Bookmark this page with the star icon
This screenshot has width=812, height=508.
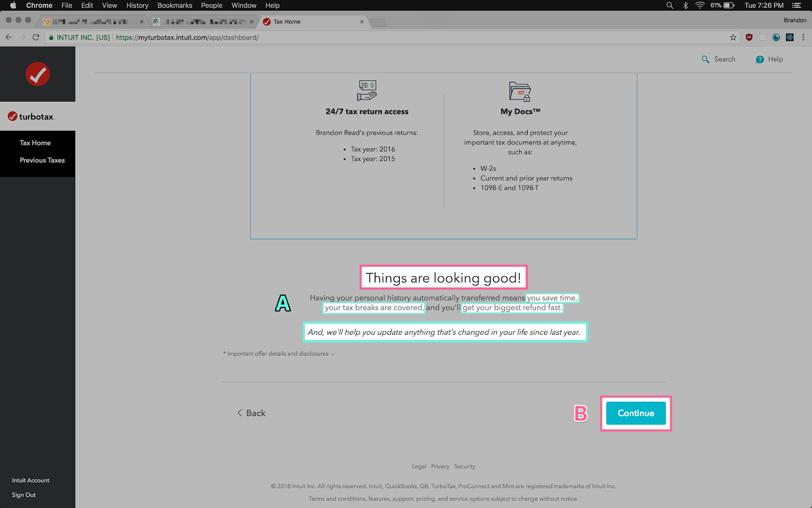click(733, 38)
